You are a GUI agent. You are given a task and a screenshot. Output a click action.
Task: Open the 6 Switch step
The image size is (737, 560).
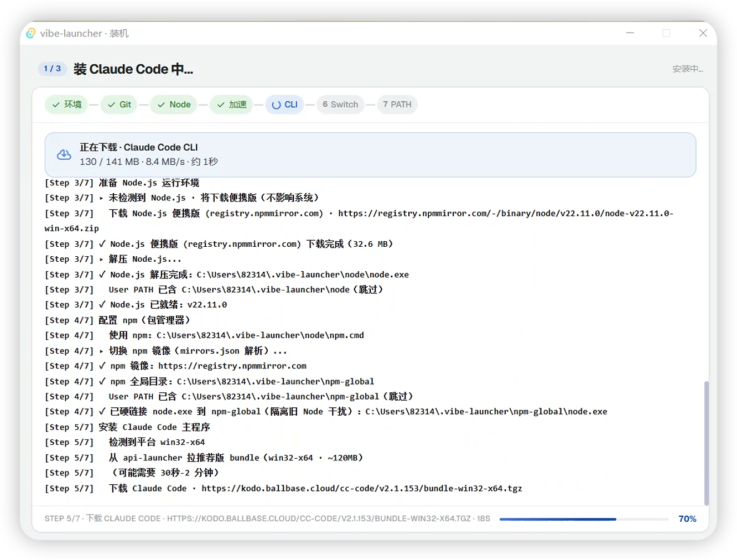pos(340,105)
